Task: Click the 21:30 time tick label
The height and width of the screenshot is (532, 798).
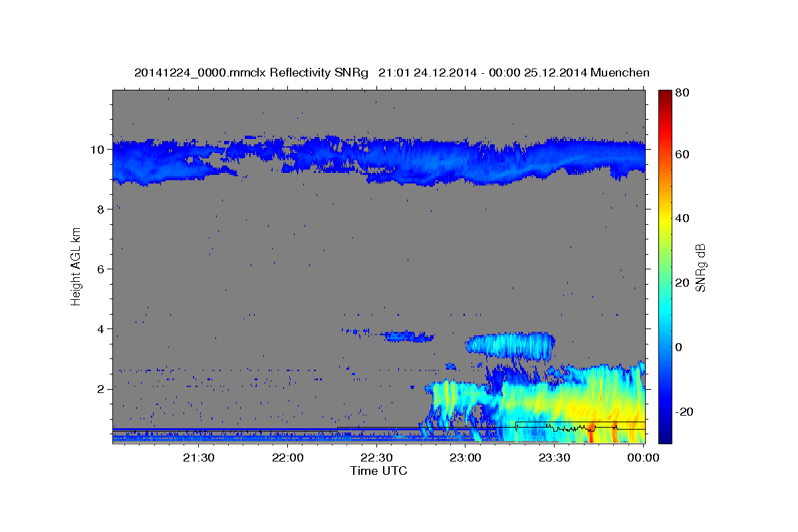Action: tap(198, 458)
